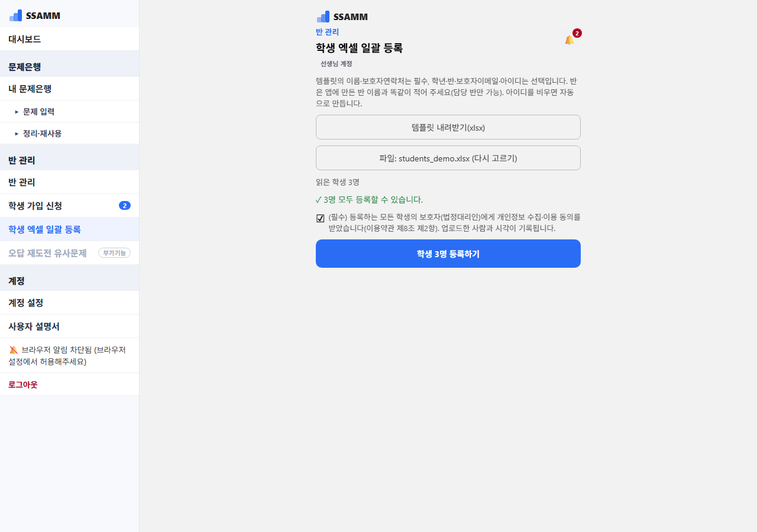
Task: Click the 계정 section header
Action: tap(17, 281)
